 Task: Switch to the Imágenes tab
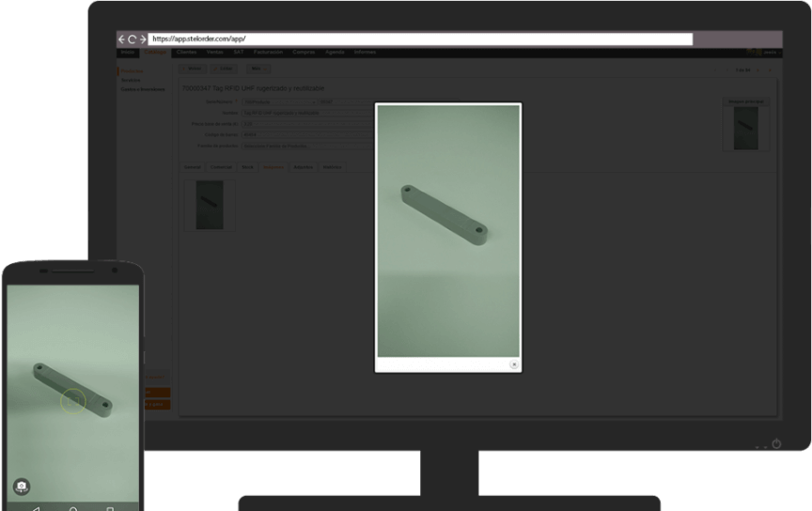(x=273, y=167)
